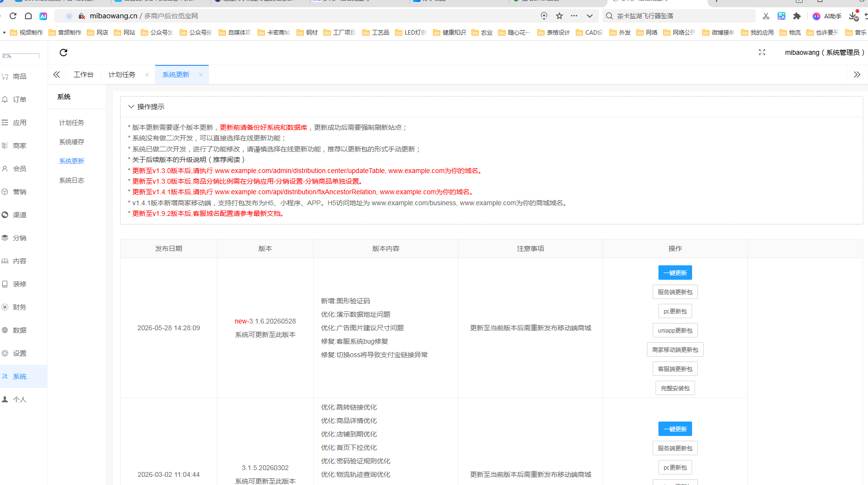Open the 个人 sidebar menu
The height and width of the screenshot is (485, 868).
coord(24,399)
